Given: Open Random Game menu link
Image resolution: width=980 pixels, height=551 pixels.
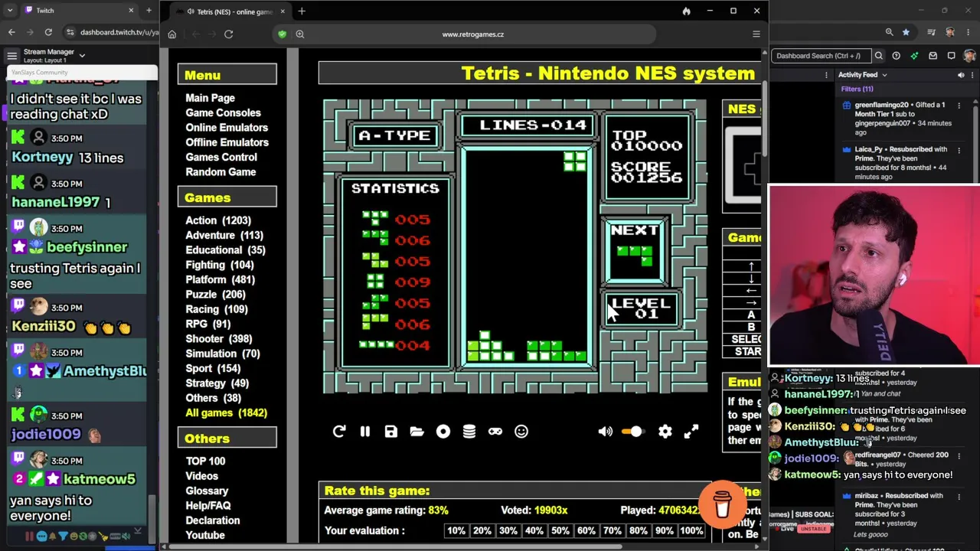Looking at the screenshot, I should click(x=220, y=172).
